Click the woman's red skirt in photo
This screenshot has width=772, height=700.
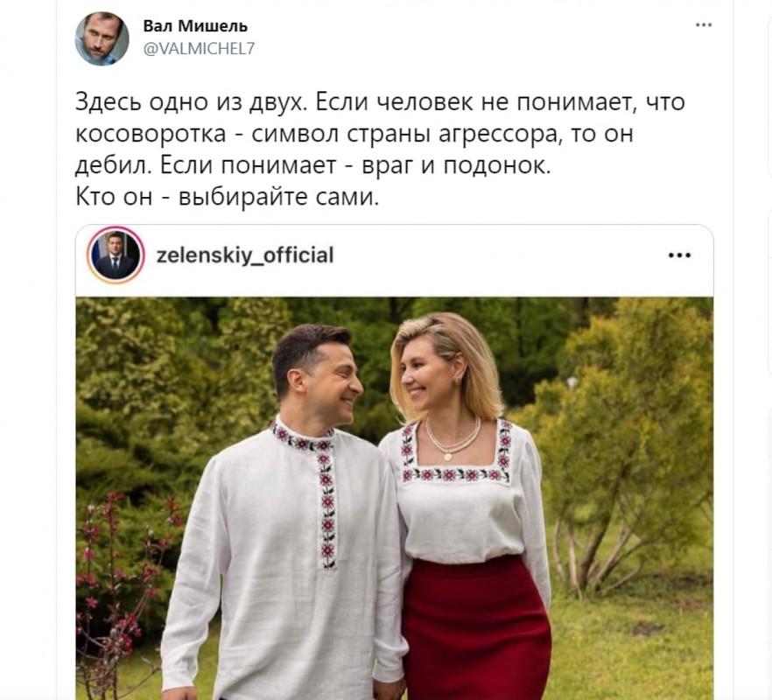pyautogui.click(x=476, y=630)
